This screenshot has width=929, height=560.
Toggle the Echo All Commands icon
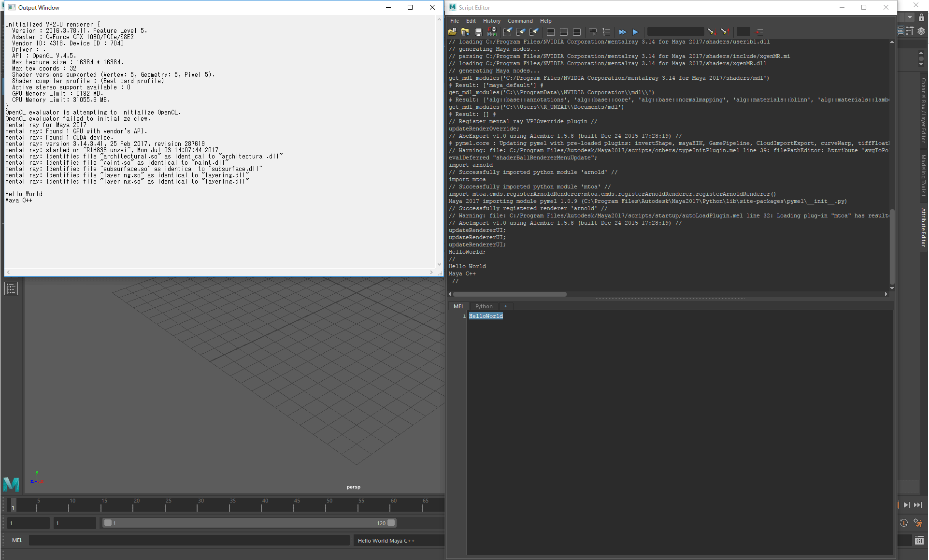pyautogui.click(x=593, y=32)
